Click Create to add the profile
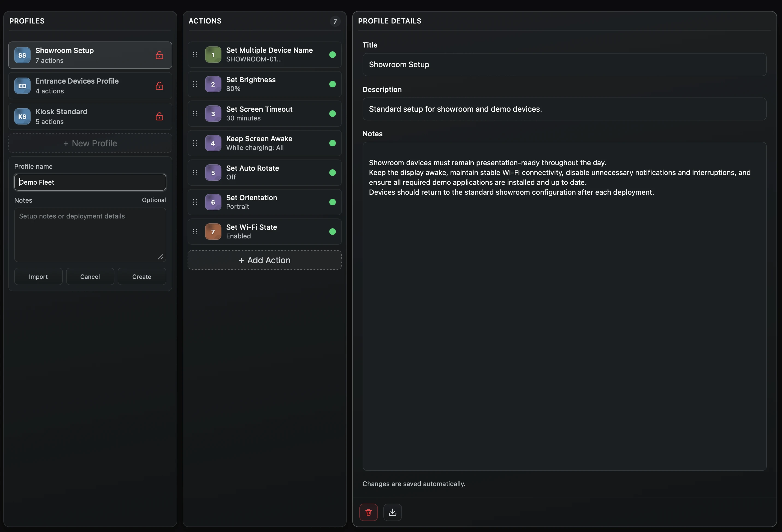 [x=142, y=277]
